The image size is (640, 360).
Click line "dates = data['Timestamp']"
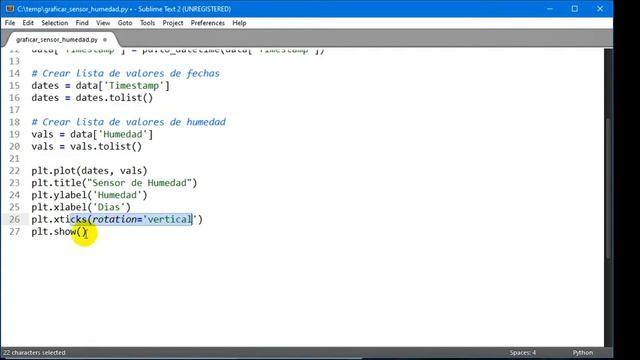click(100, 86)
